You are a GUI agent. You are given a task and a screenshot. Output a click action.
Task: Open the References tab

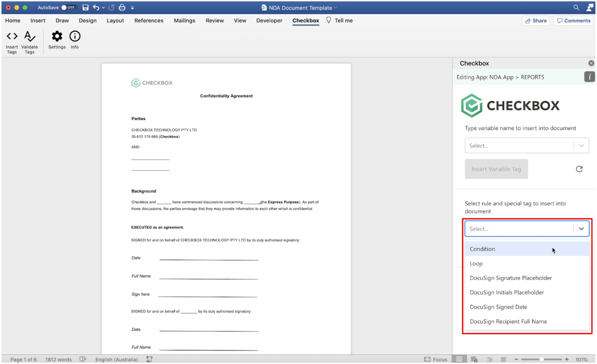(x=149, y=20)
